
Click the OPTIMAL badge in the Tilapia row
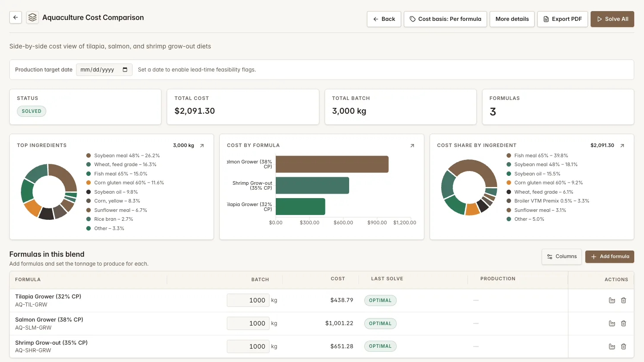[x=380, y=300]
